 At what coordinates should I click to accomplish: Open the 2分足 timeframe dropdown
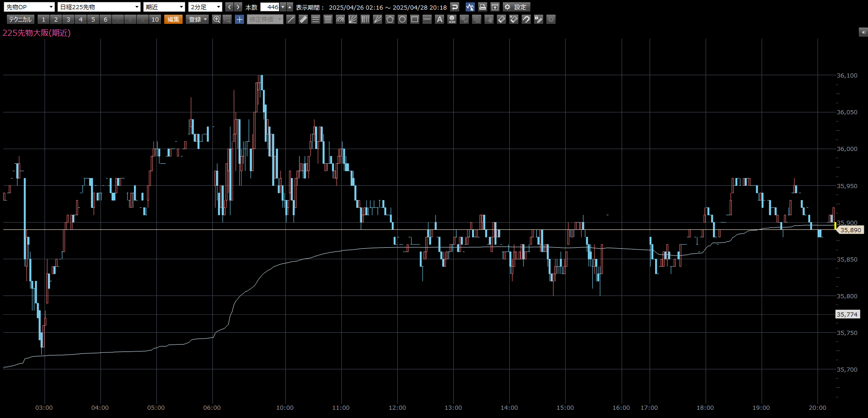point(206,7)
